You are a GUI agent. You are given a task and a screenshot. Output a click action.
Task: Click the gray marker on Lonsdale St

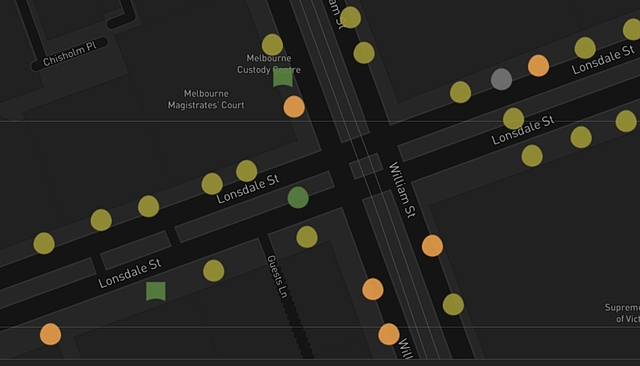[501, 79]
